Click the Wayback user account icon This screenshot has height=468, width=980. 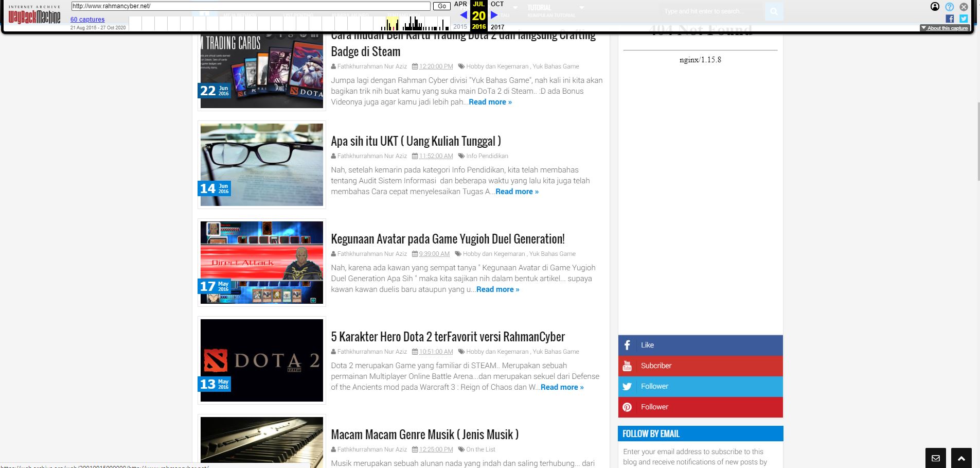pos(935,7)
